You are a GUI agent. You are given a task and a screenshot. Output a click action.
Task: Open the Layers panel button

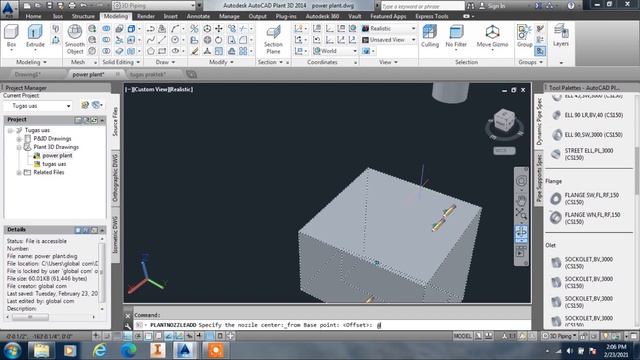tap(561, 35)
